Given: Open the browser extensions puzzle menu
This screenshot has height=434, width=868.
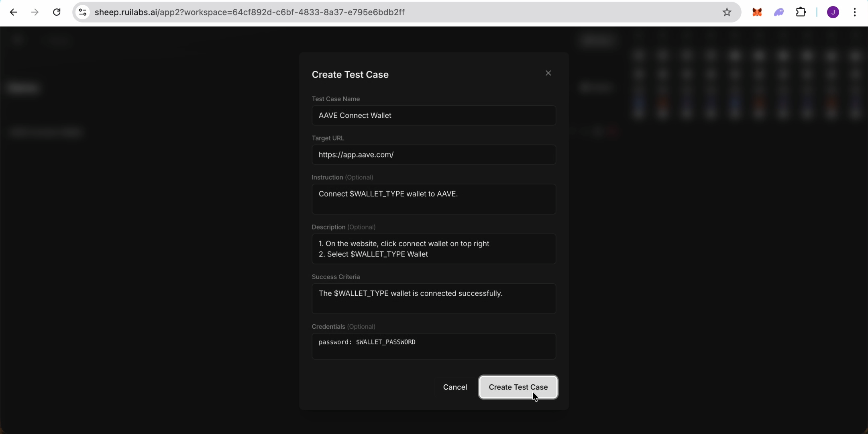Looking at the screenshot, I should click(x=801, y=12).
